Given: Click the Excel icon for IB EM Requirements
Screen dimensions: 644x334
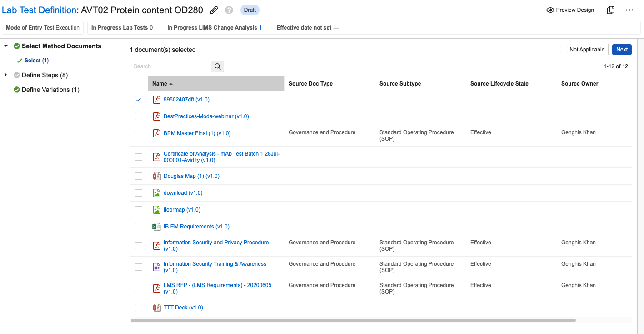Looking at the screenshot, I should click(157, 227).
